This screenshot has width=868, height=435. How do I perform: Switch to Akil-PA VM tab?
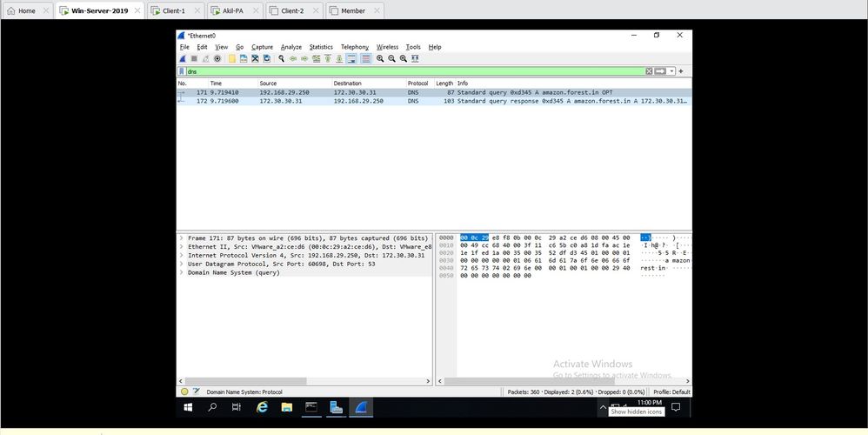click(236, 10)
